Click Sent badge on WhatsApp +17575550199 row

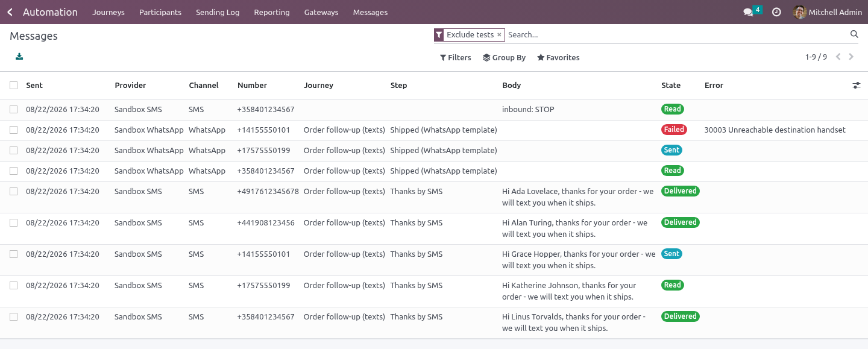click(x=671, y=150)
